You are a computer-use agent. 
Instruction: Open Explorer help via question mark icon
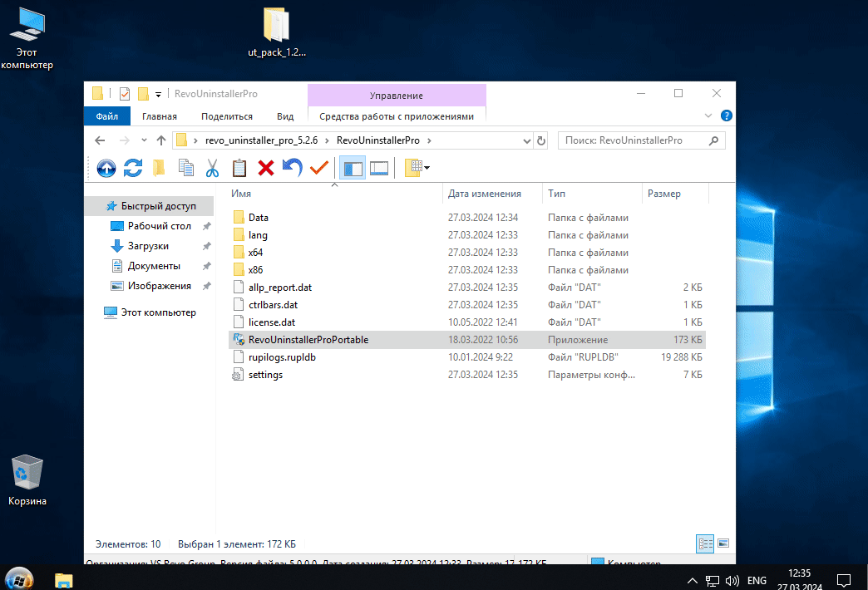click(x=727, y=116)
